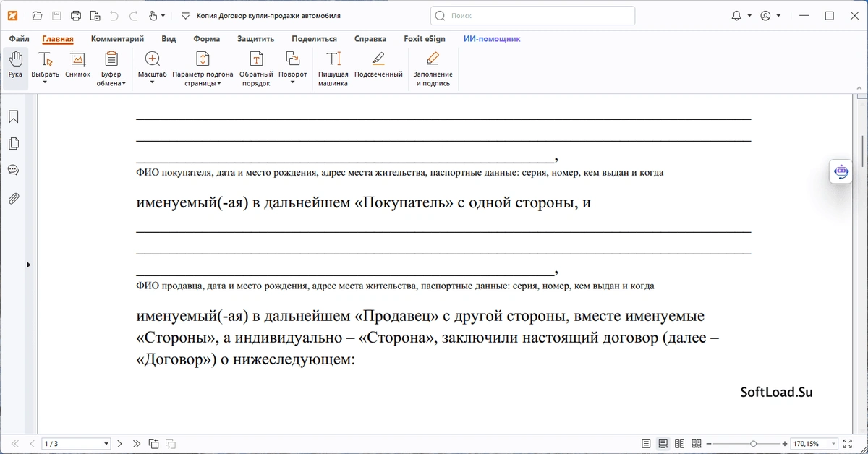Image resolution: width=868 pixels, height=454 pixels.
Task: Print the document with the printer icon
Action: click(75, 15)
